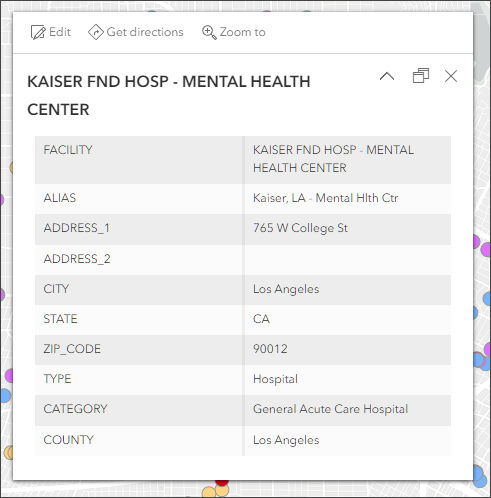Click the Kaiser, LA alias value
Screen dimensions: 491x498
pos(325,198)
